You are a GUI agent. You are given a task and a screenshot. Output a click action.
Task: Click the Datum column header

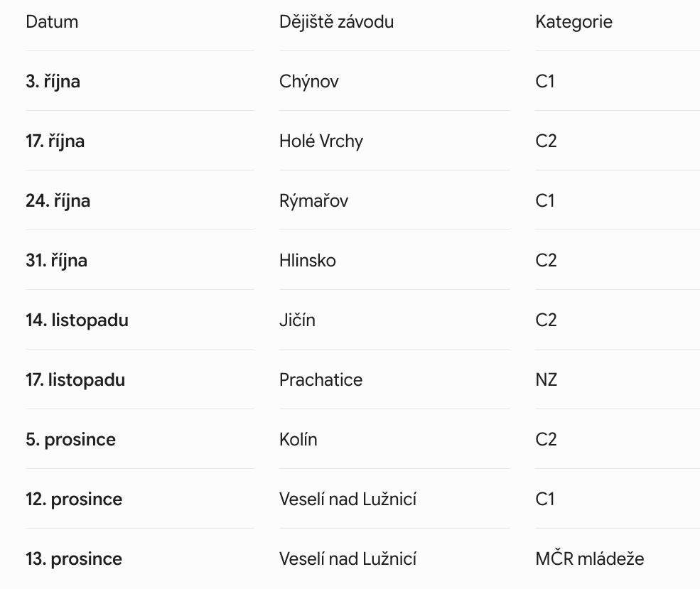(x=52, y=22)
